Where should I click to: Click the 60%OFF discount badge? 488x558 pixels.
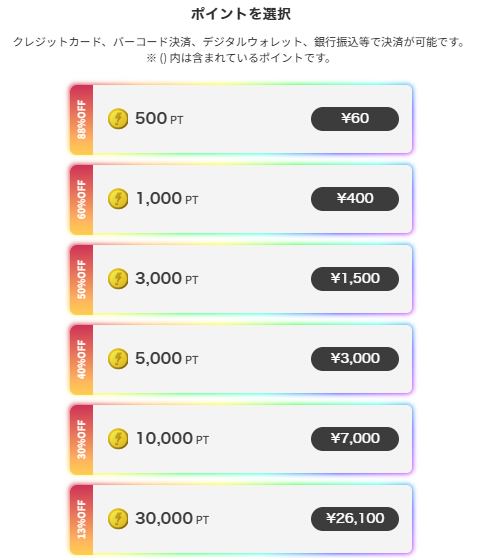(82, 200)
